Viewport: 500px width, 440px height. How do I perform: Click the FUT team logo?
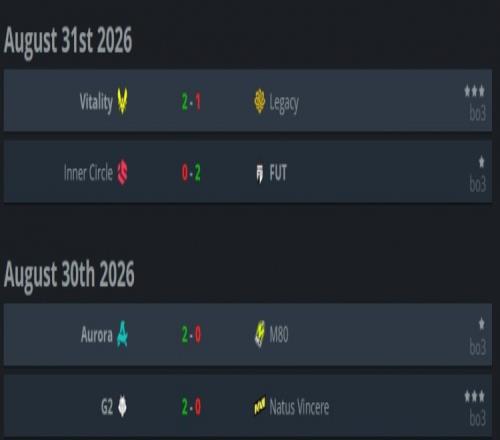[x=260, y=173]
